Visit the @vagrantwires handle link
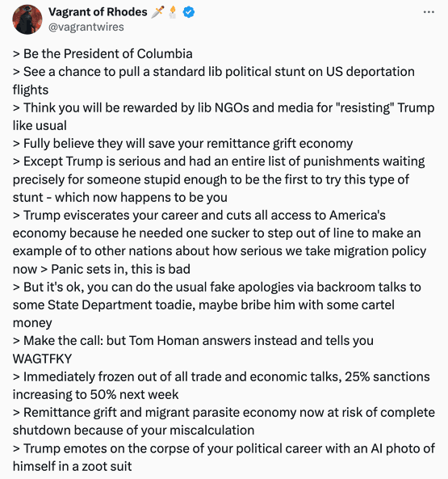The width and height of the screenshot is (448, 479). point(86,27)
